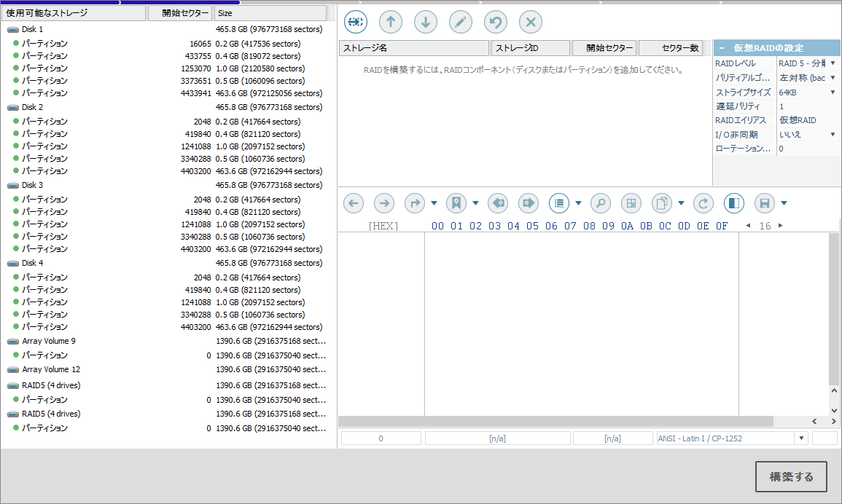Open the ストライプサイズ 64KB dropdown
This screenshot has width=842, height=504.
tap(833, 92)
